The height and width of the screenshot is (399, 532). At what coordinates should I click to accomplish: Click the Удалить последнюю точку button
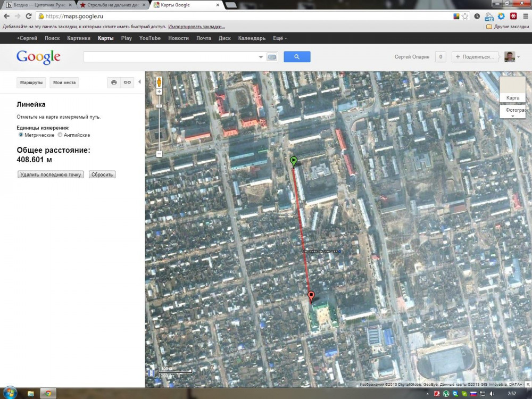[x=51, y=174]
